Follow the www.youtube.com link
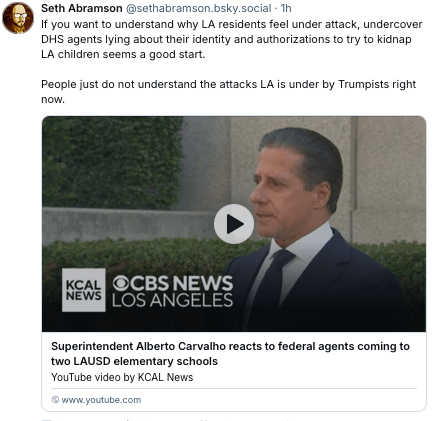Screen dimensions: 437x421 click(x=101, y=400)
